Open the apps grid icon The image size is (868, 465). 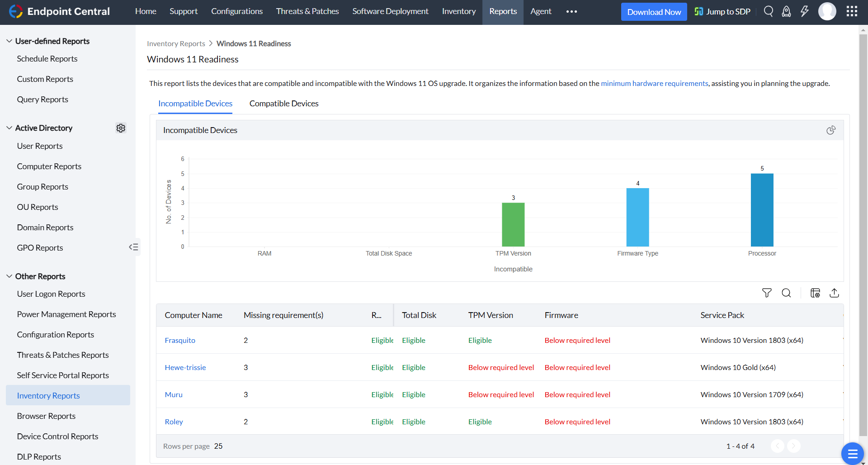(x=852, y=11)
